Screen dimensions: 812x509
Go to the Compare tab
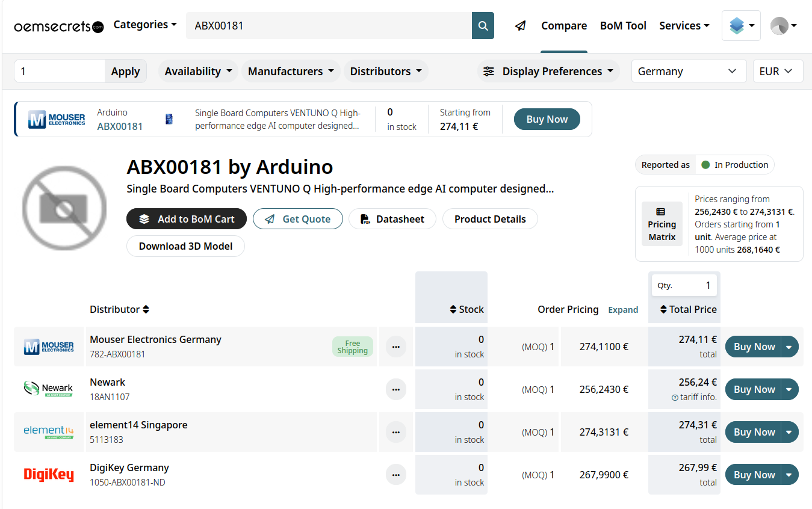564,26
